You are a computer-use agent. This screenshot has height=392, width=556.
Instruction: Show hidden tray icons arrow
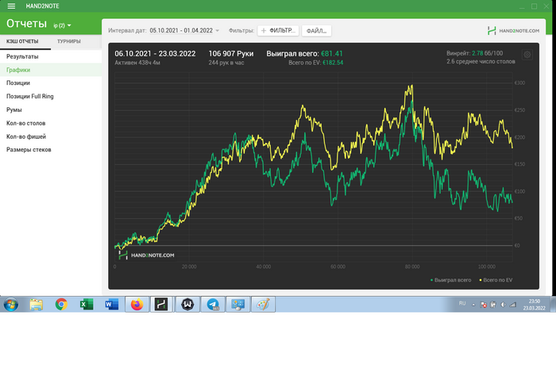click(473, 305)
